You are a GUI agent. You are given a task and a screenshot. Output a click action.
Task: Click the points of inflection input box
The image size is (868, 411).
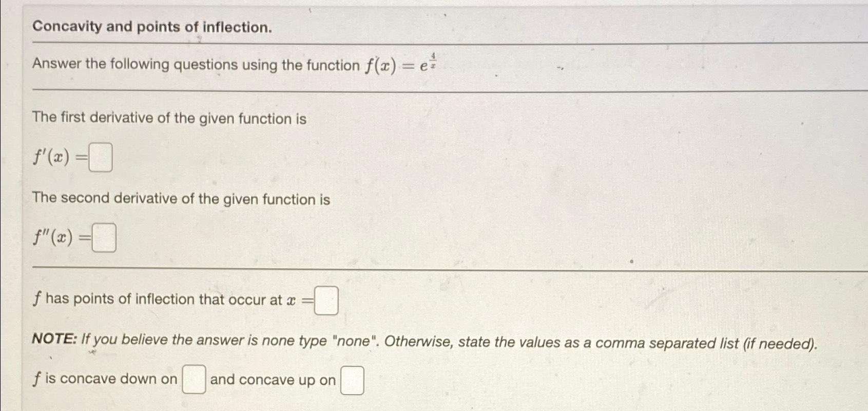(325, 300)
